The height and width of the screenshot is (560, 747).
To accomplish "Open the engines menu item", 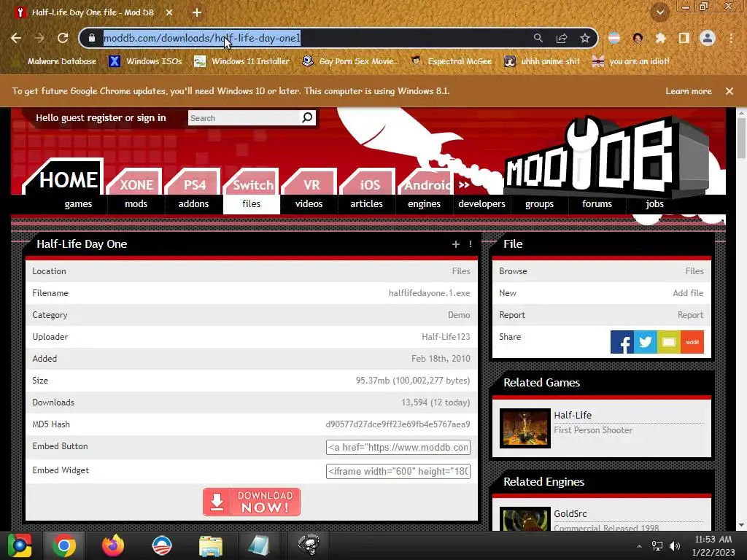I will click(x=424, y=204).
